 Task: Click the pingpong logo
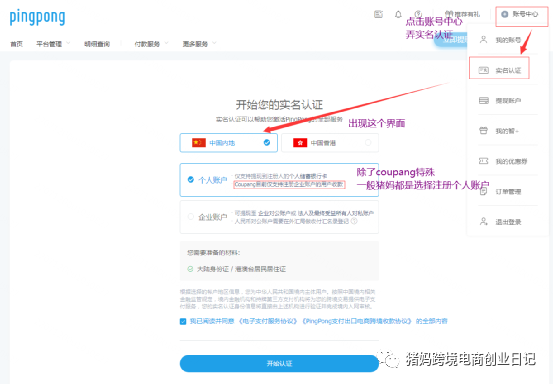[x=37, y=17]
